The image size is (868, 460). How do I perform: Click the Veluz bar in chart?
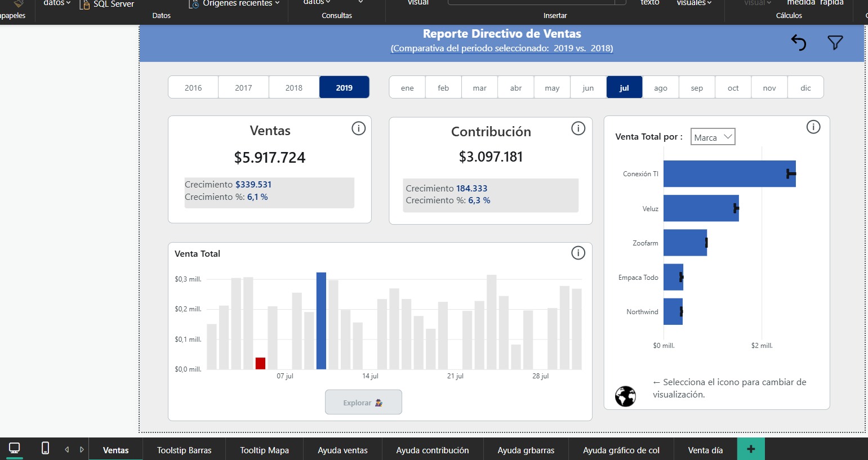(x=701, y=208)
